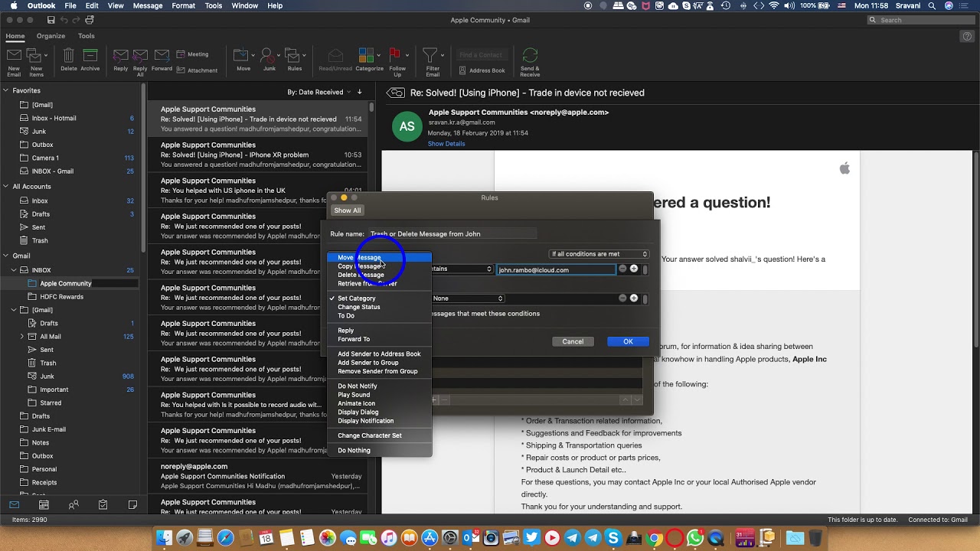Click the Rule name text field
Screen dimensions: 980x551
click(452, 234)
